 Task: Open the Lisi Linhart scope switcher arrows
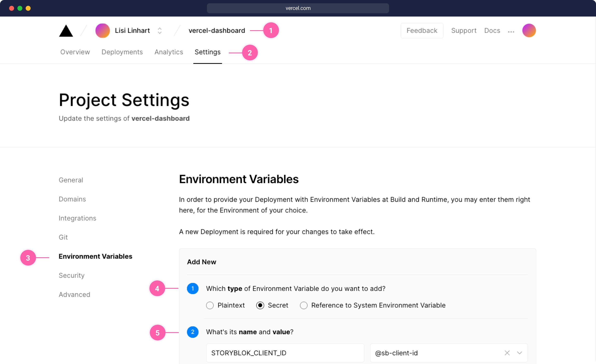click(160, 31)
